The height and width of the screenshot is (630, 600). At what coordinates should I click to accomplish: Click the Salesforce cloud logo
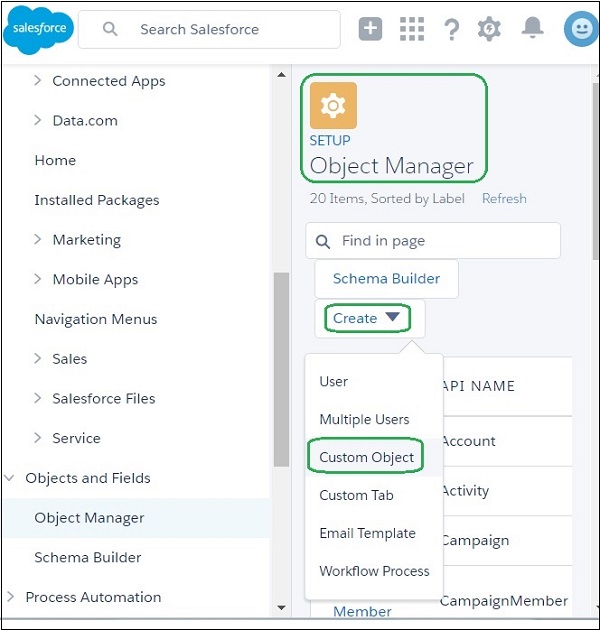click(39, 29)
